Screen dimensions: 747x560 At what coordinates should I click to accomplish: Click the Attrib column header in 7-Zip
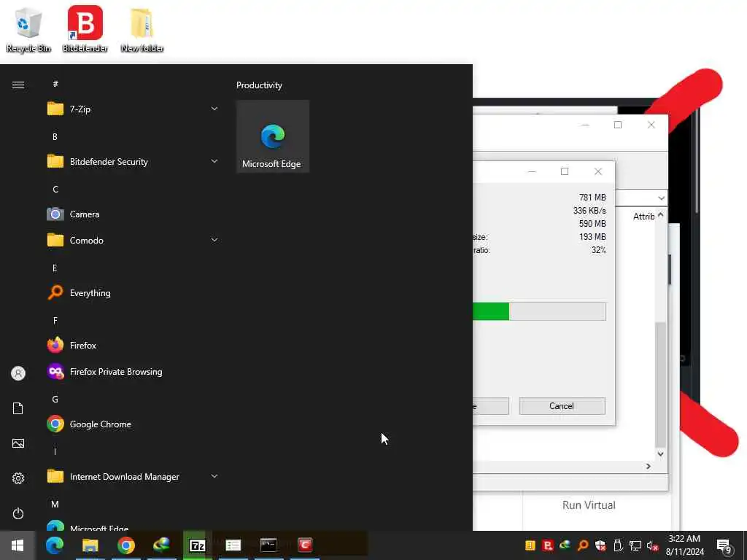coord(643,216)
